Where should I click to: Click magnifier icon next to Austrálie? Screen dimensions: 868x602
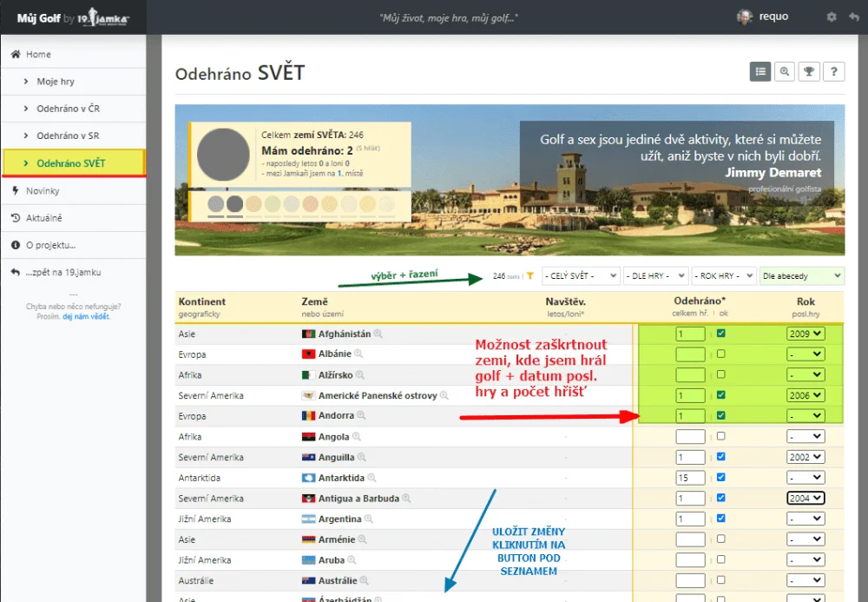tap(364, 580)
